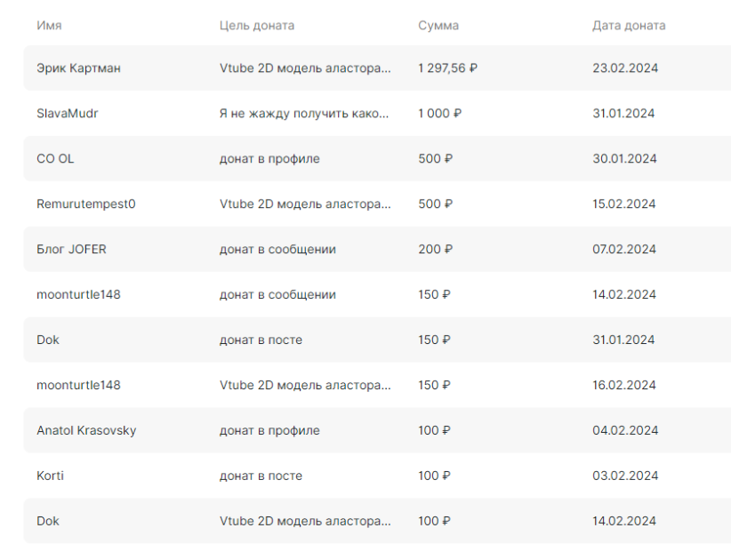731x560 pixels.
Task: Click the 1 297,56 ₽ amount cell
Action: click(447, 68)
